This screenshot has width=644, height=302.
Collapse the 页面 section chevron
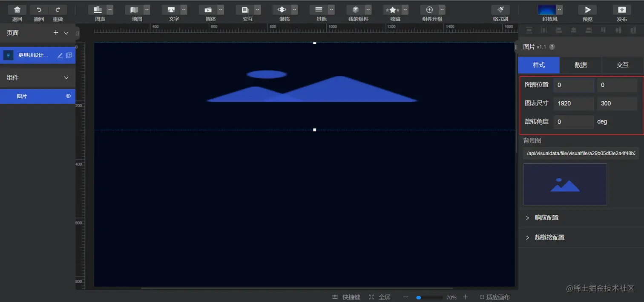click(x=66, y=33)
